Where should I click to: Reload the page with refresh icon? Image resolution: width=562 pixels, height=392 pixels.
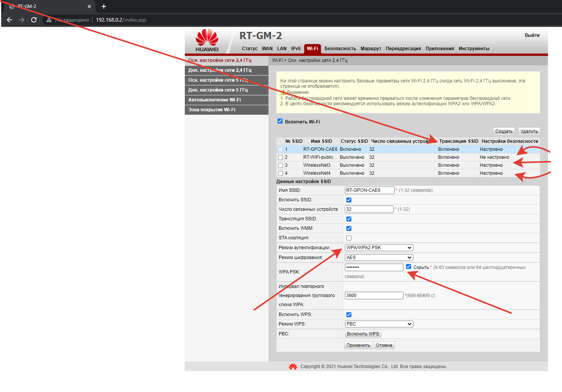click(x=34, y=20)
